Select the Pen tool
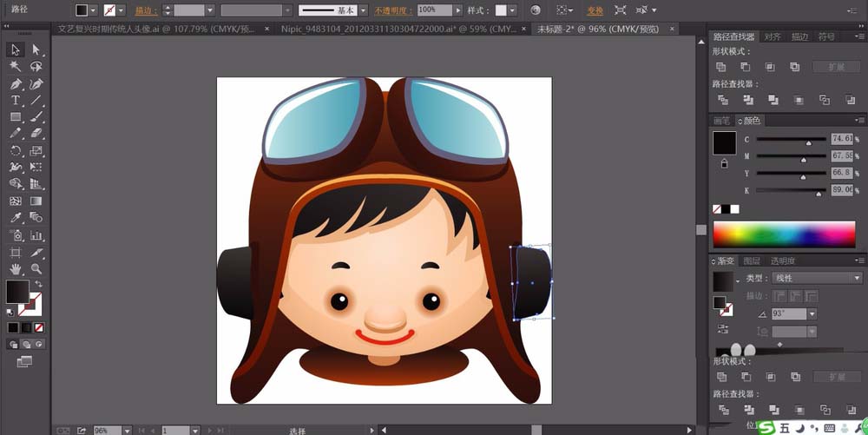 pyautogui.click(x=16, y=84)
